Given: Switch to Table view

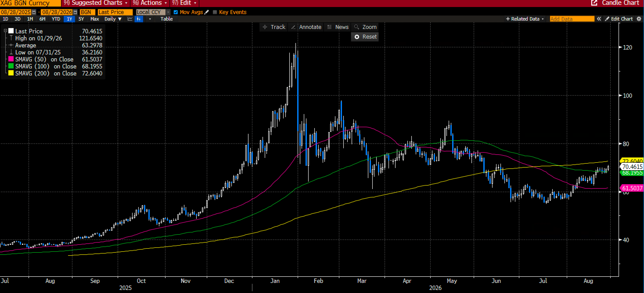Looking at the screenshot, I should click(167, 19).
